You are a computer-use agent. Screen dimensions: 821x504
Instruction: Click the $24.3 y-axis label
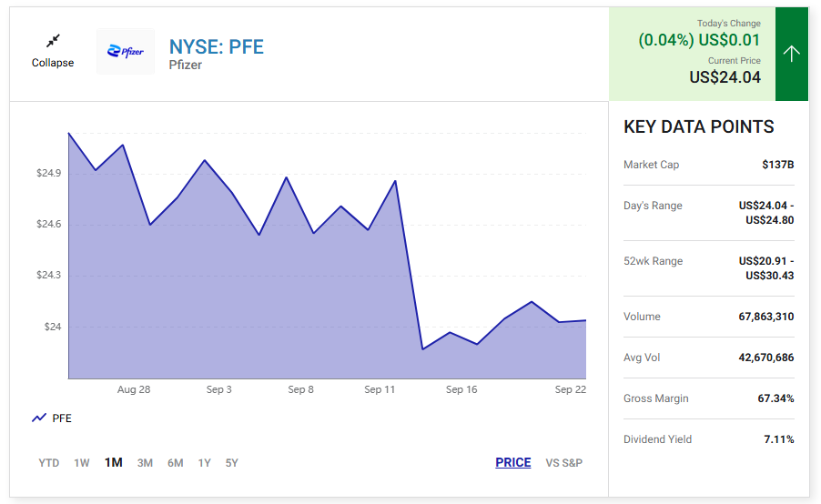point(48,276)
